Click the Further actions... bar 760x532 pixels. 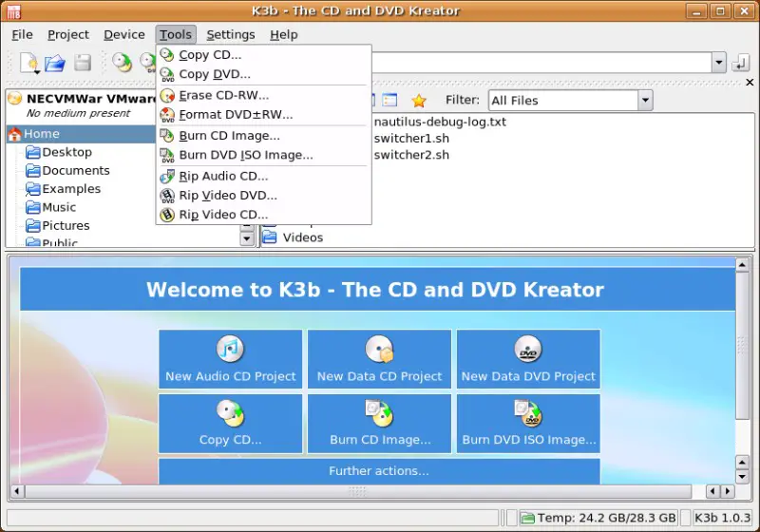[x=379, y=471]
